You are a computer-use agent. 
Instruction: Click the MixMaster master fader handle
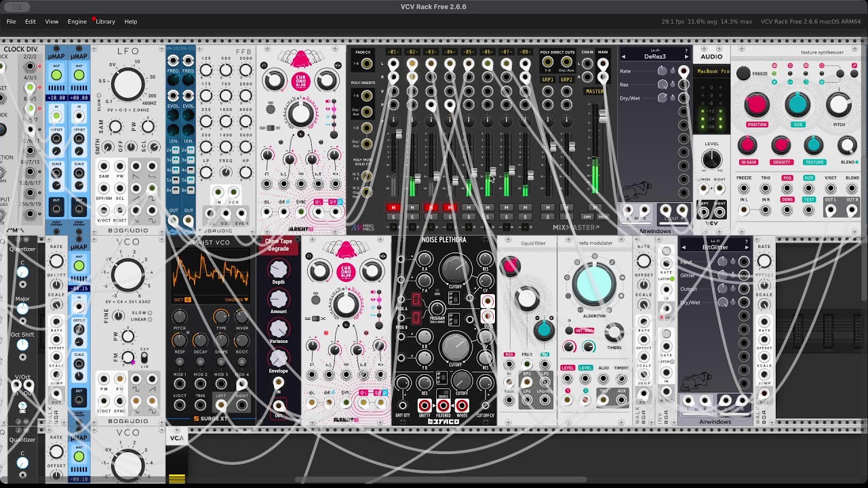tap(602, 117)
